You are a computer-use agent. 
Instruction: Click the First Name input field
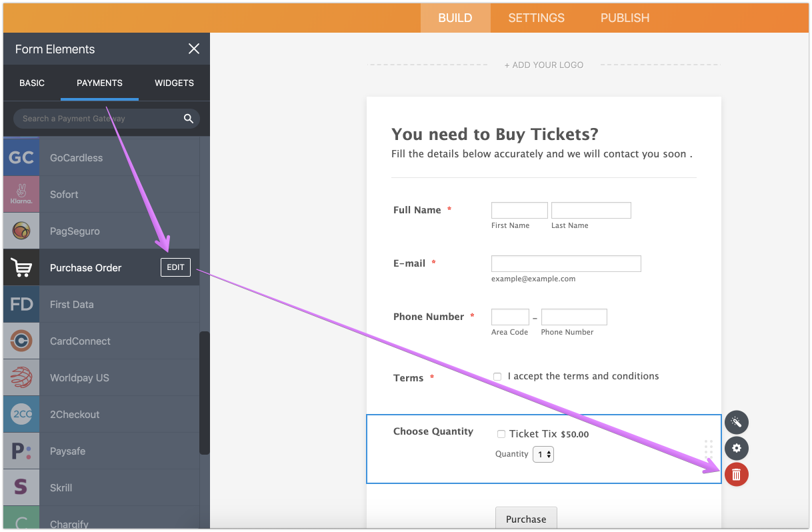coord(519,211)
